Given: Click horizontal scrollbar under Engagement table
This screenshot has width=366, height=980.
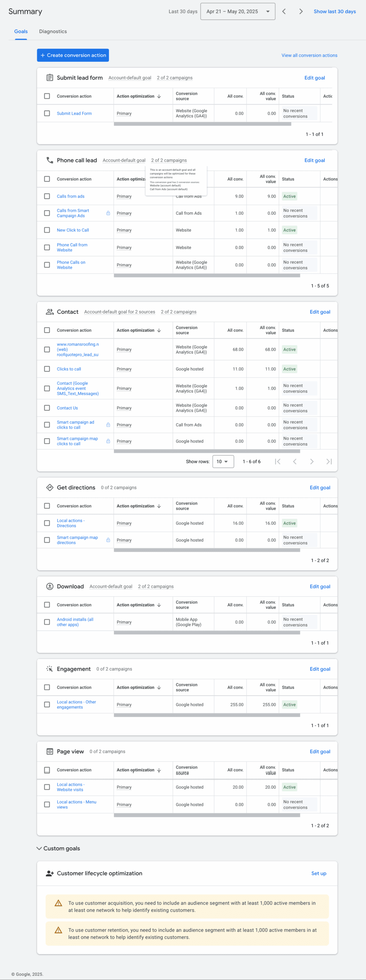Looking at the screenshot, I should pyautogui.click(x=207, y=715).
